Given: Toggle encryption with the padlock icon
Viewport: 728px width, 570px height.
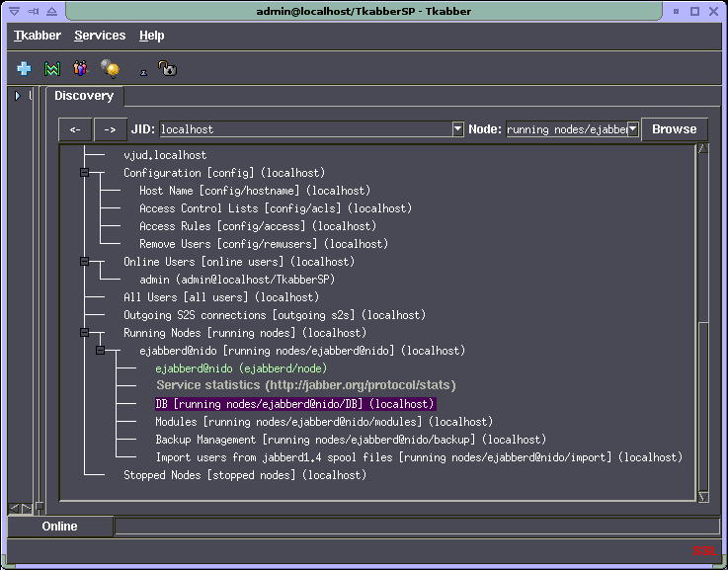Looking at the screenshot, I should tap(168, 69).
